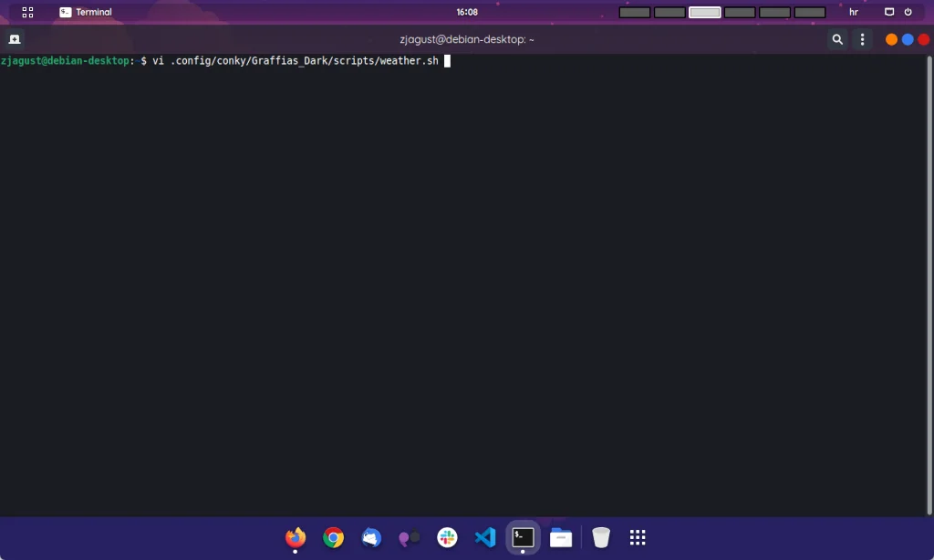Select the first workspace in the switcher
The width and height of the screenshot is (934, 560).
(635, 12)
